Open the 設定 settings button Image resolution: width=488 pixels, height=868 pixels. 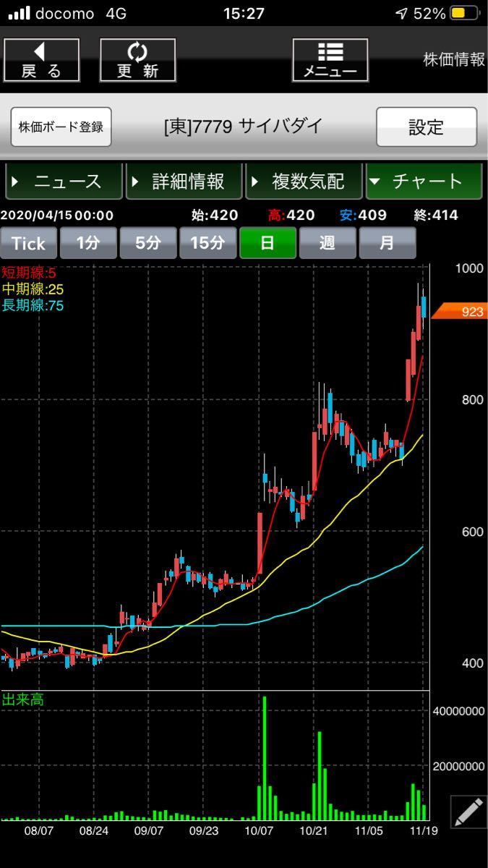click(x=426, y=127)
